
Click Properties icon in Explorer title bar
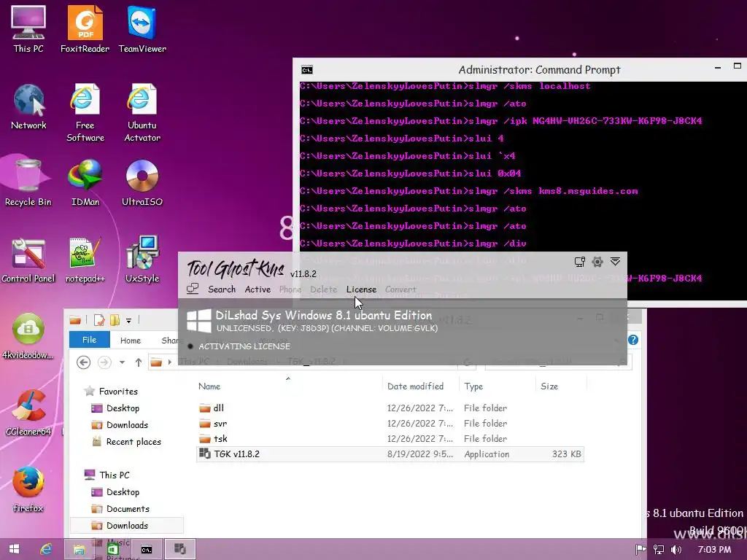98,320
